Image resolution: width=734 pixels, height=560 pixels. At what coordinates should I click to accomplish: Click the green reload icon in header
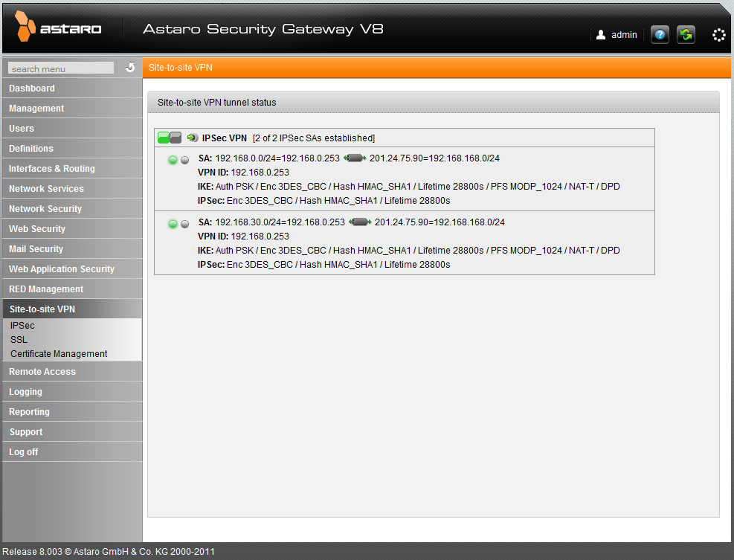pos(686,35)
